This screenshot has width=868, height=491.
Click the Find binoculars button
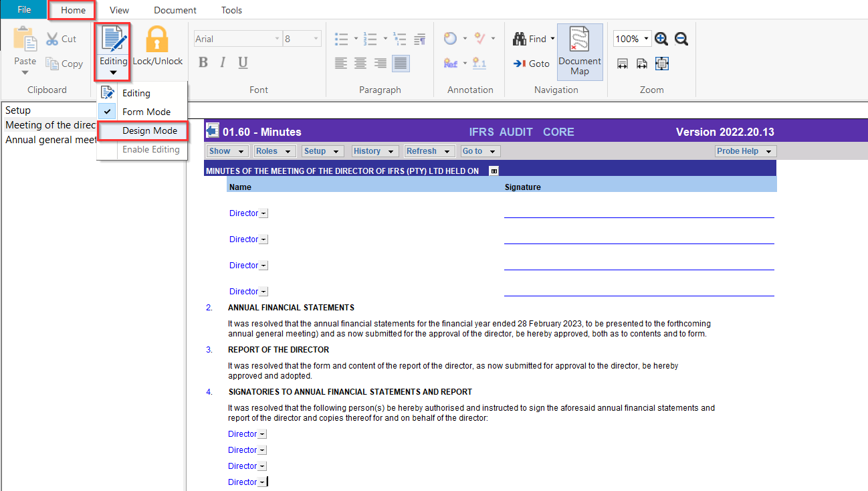(533, 39)
